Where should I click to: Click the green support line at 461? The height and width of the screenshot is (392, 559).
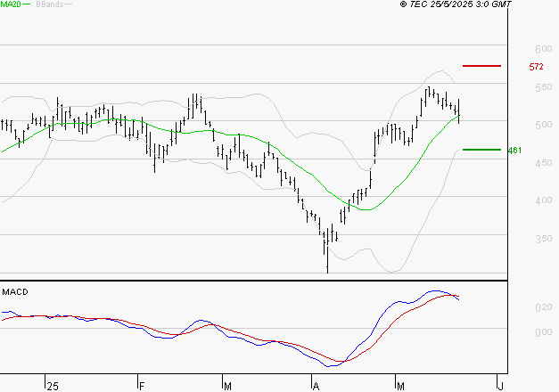pyautogui.click(x=482, y=150)
